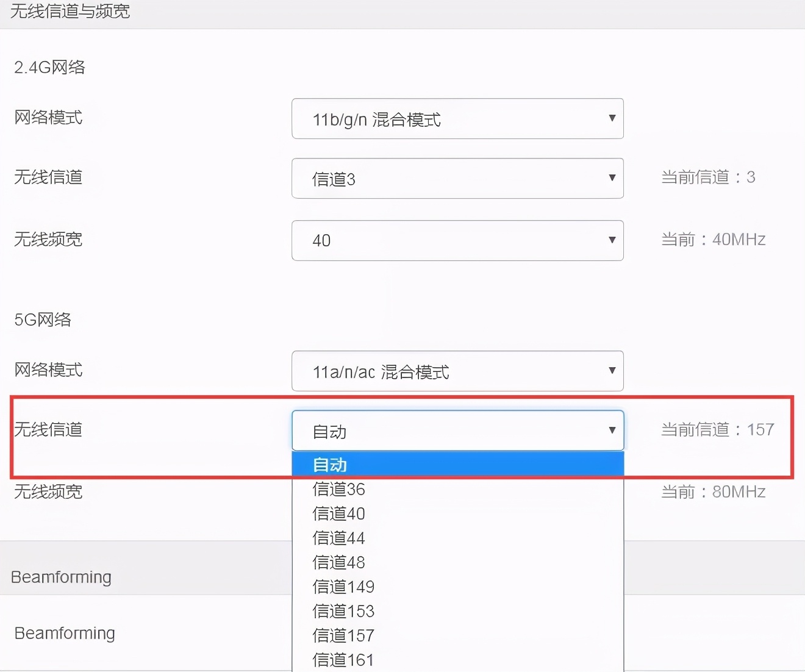This screenshot has height=672, width=805.
Task: Open the 2.4G 无线频宽 bandwidth dropdown
Action: [x=457, y=240]
